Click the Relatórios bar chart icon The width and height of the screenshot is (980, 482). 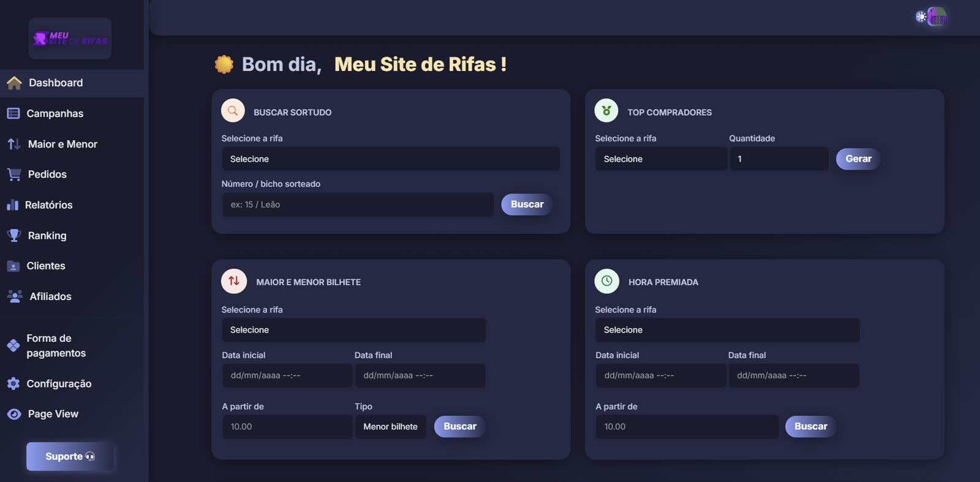coord(13,205)
